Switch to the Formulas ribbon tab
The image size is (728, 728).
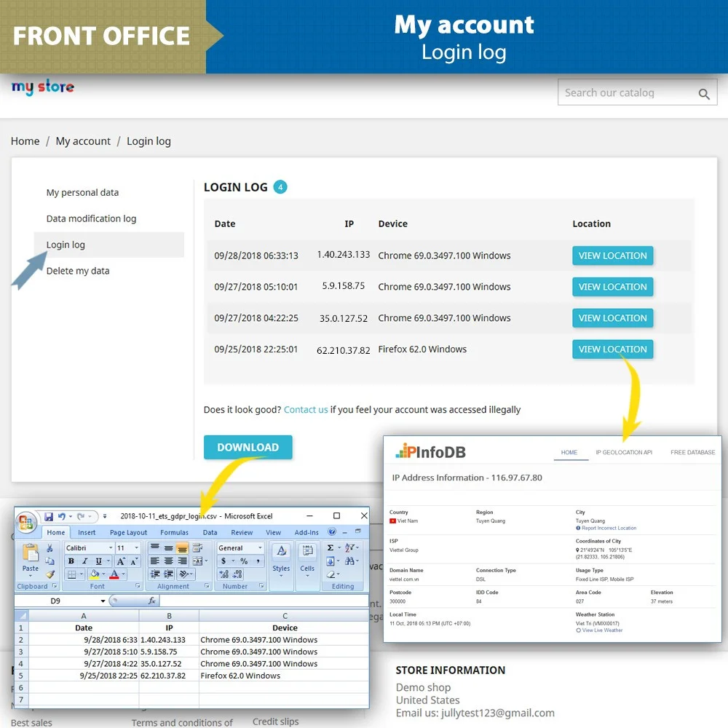(174, 532)
